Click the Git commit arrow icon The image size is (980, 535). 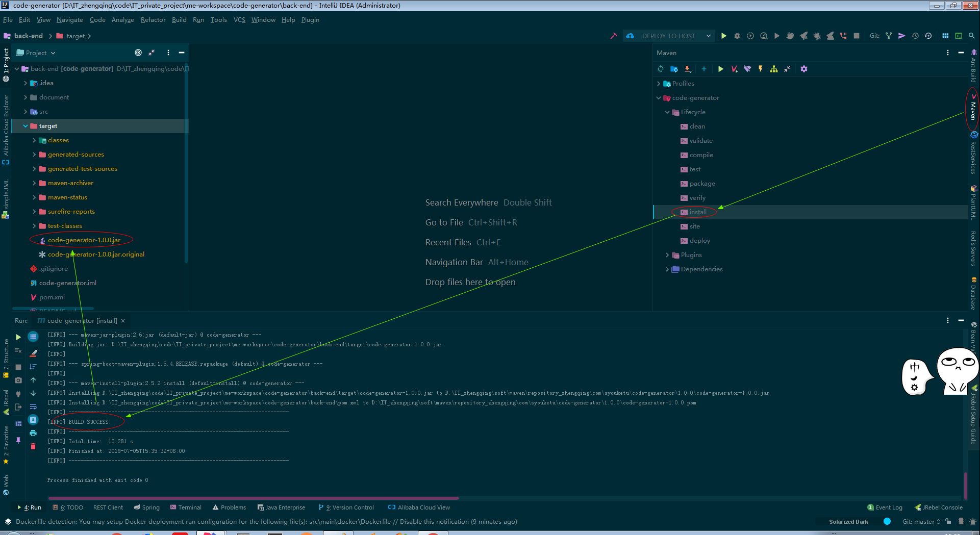[902, 36]
